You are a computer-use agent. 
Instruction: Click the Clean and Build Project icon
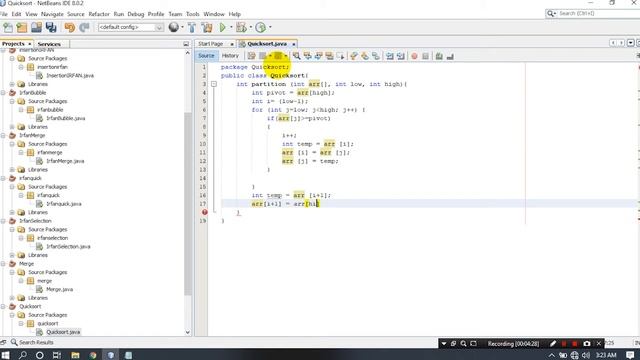pos(207,27)
